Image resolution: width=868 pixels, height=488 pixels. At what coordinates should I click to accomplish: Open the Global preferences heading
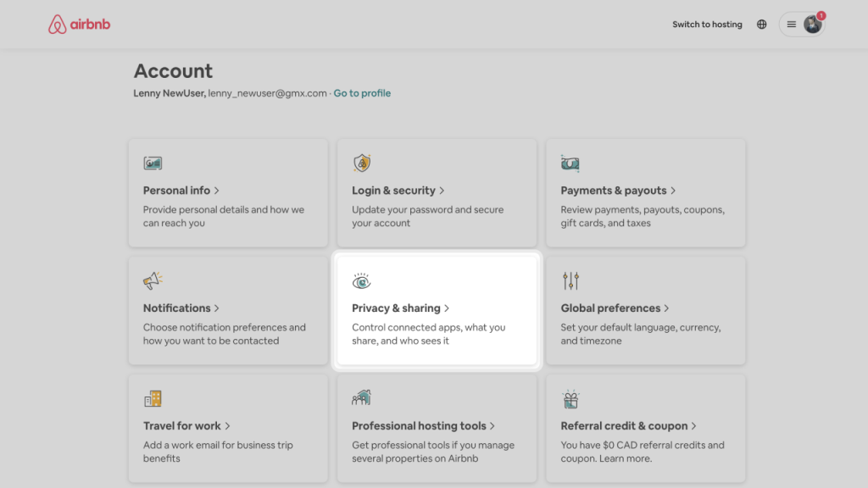pyautogui.click(x=610, y=308)
